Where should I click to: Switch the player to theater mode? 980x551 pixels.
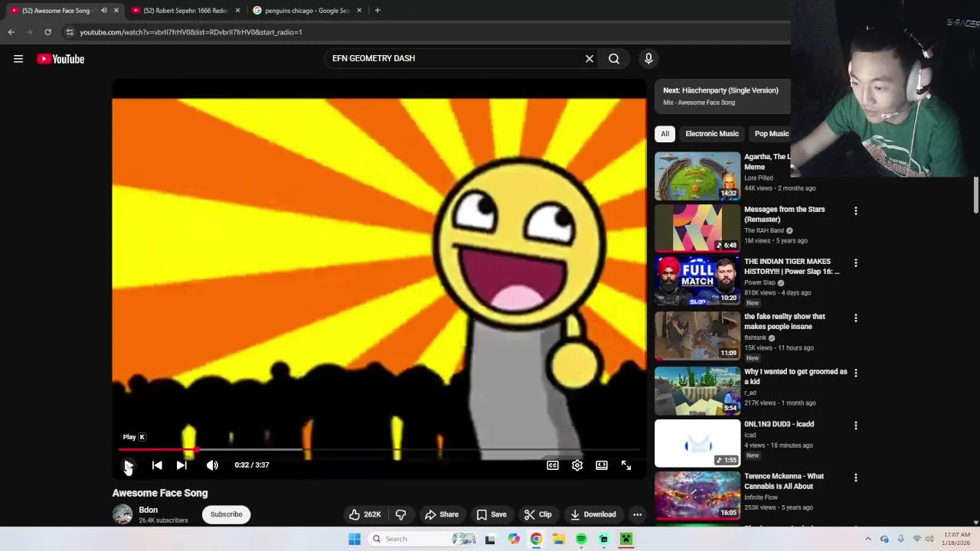click(602, 465)
